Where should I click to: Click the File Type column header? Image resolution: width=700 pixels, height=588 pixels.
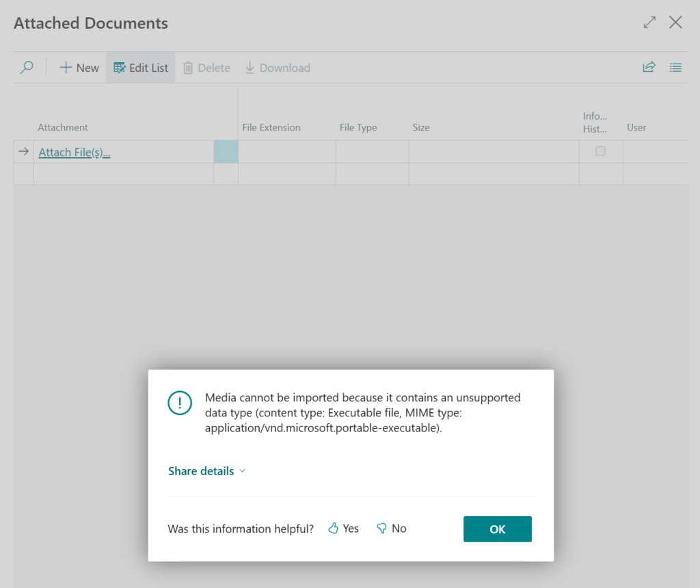point(358,127)
